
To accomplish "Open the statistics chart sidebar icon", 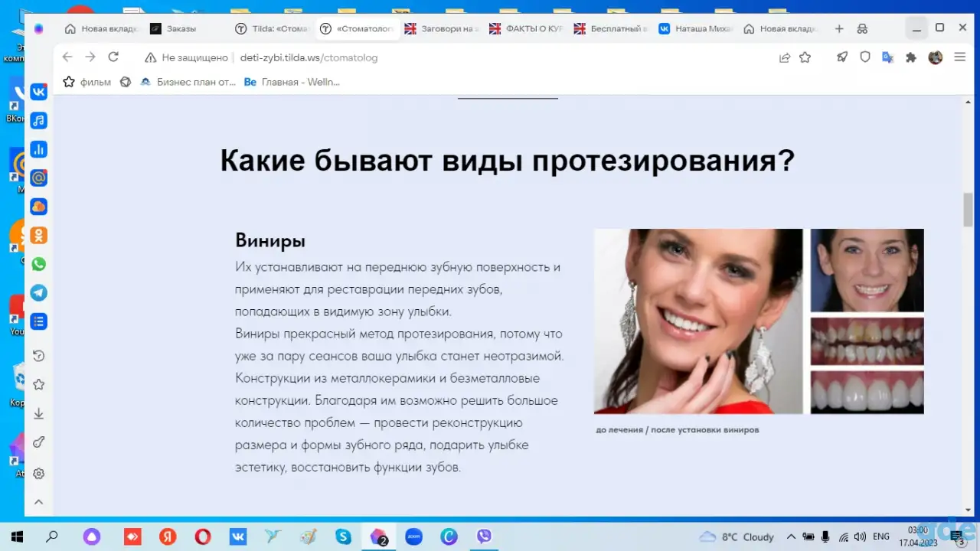I will 38,149.
